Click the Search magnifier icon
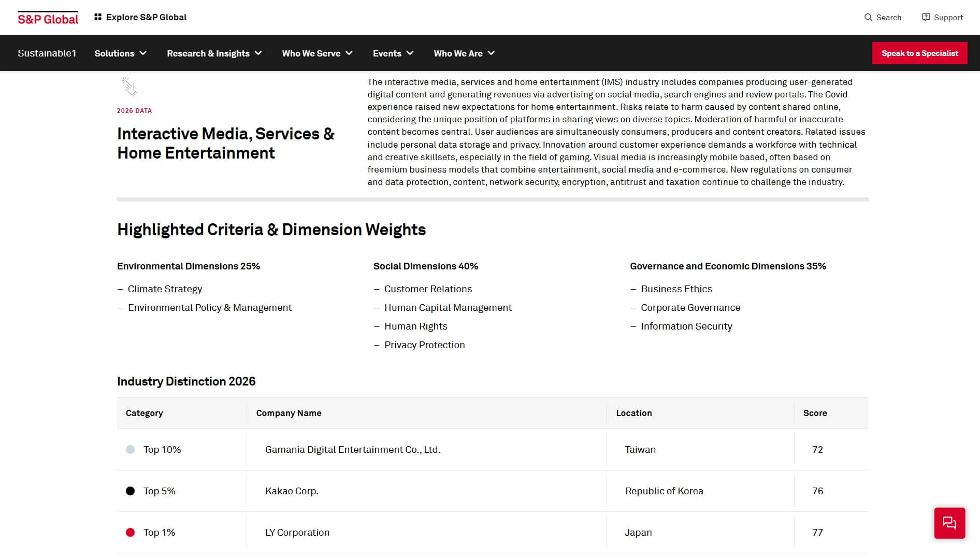This screenshot has width=980, height=557. click(868, 18)
